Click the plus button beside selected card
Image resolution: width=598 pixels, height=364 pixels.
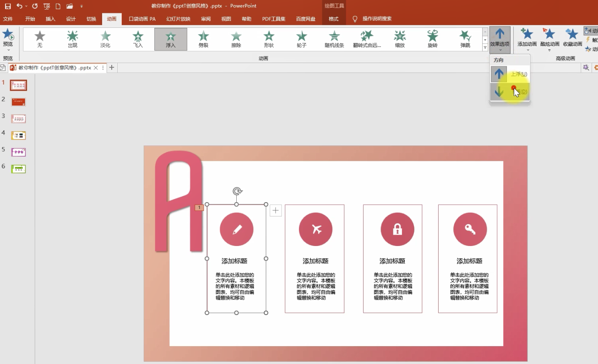[x=276, y=210]
